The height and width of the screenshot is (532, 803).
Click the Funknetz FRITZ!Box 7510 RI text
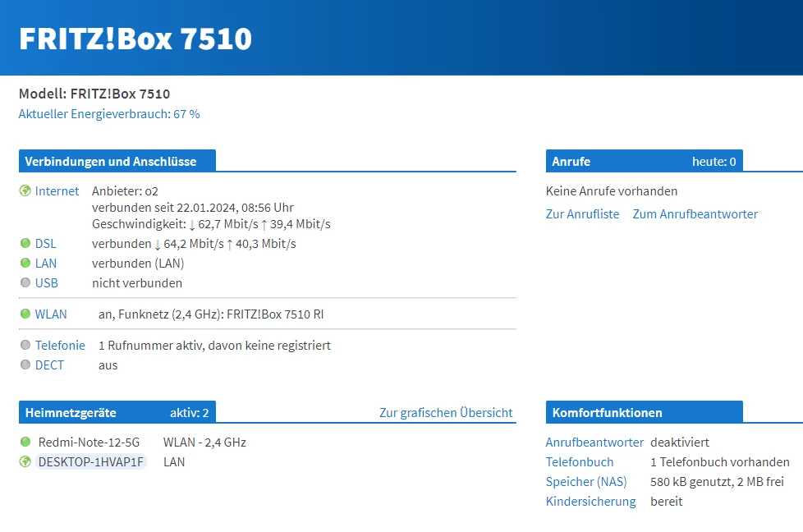(211, 314)
